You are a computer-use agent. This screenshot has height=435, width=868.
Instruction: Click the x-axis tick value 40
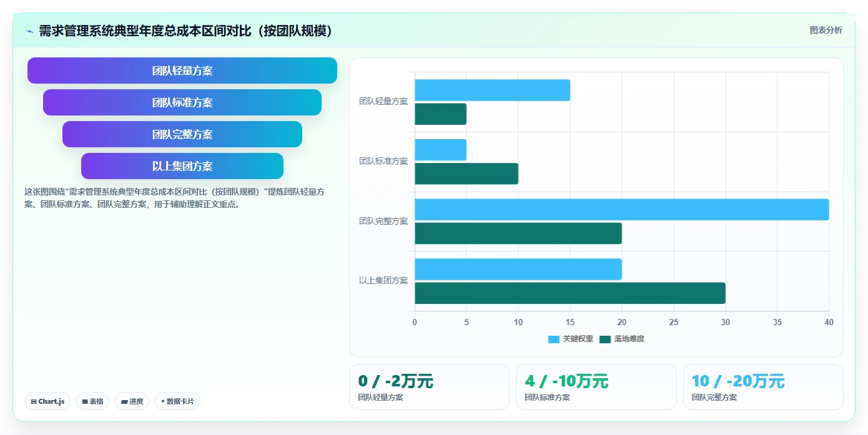pos(829,322)
